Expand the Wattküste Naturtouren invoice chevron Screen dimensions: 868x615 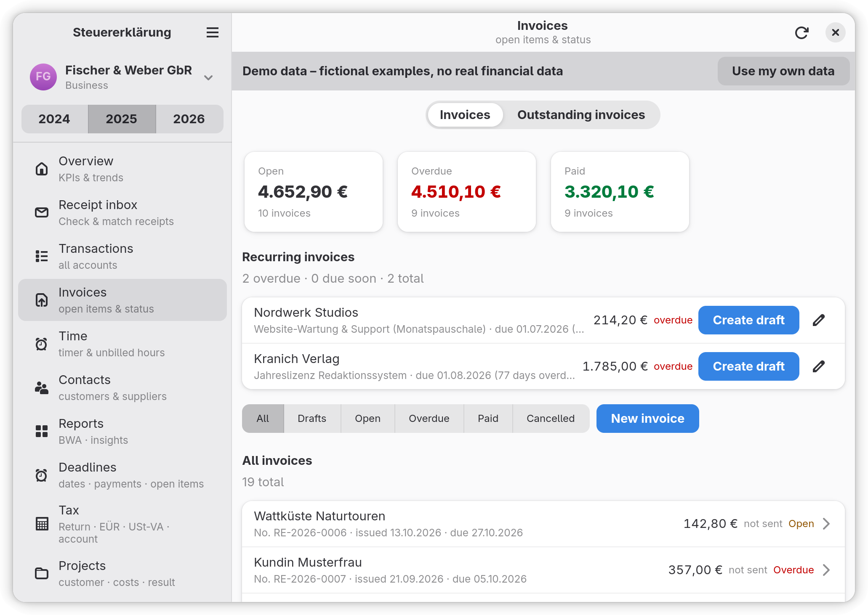coord(826,524)
